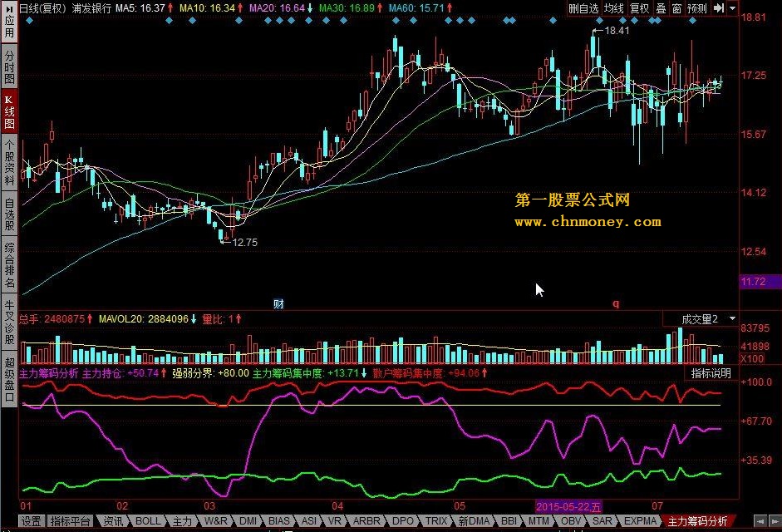Select the K线图 sidebar tab
The width and height of the screenshot is (782, 532).
(x=9, y=112)
